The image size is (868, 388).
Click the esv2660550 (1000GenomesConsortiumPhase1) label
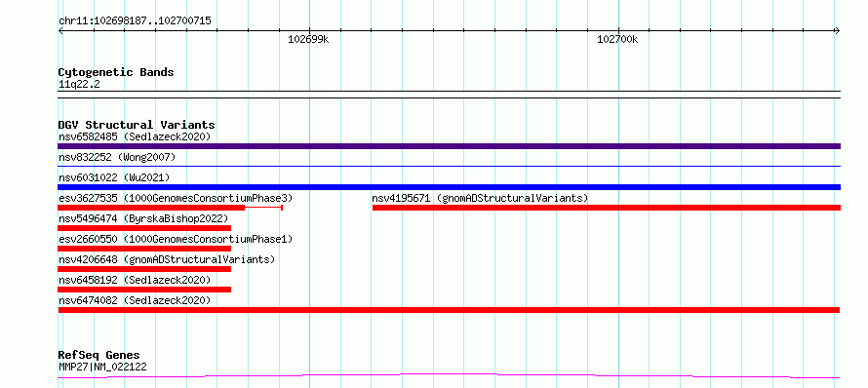coord(176,239)
